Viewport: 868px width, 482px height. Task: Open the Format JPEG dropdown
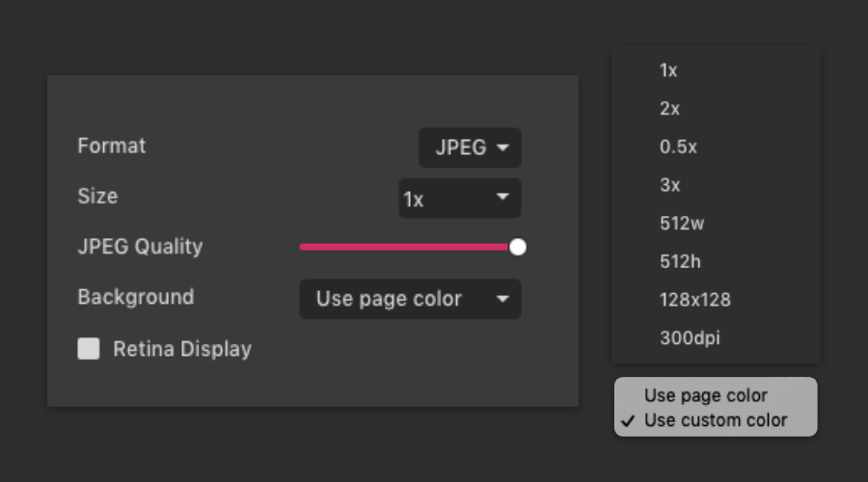(470, 148)
